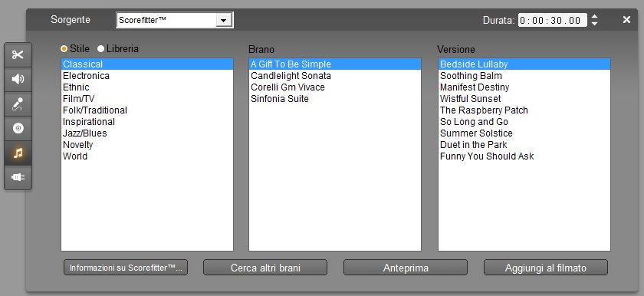The height and width of the screenshot is (296, 644).
Task: Select Soothing Balm version
Action: click(x=524, y=76)
